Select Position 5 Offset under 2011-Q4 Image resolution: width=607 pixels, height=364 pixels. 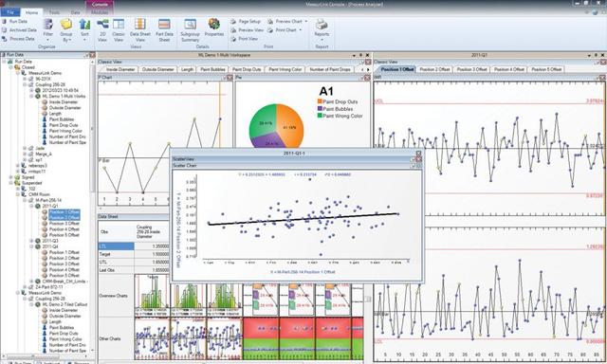coord(64,276)
